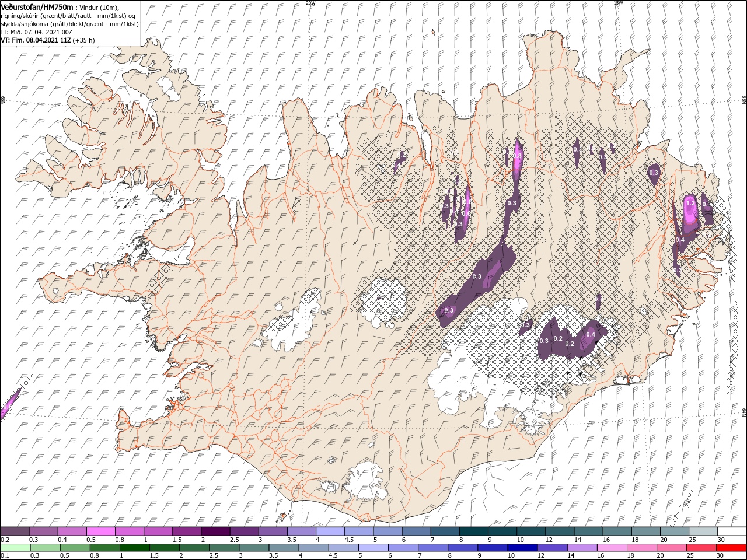Click the 64N latitude label
Viewport: 747px width, 560px height.
[x=743, y=412]
